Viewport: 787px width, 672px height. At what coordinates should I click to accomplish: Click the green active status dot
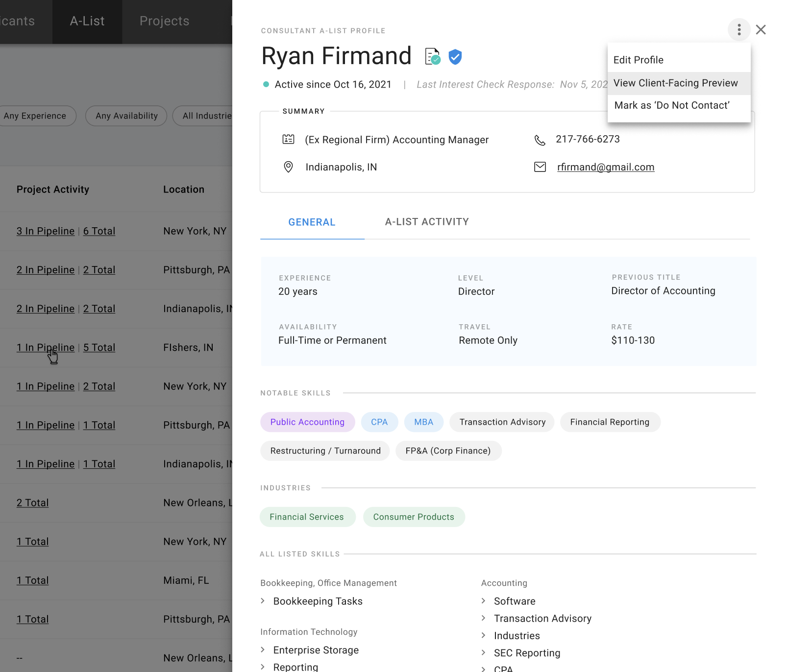click(x=266, y=84)
